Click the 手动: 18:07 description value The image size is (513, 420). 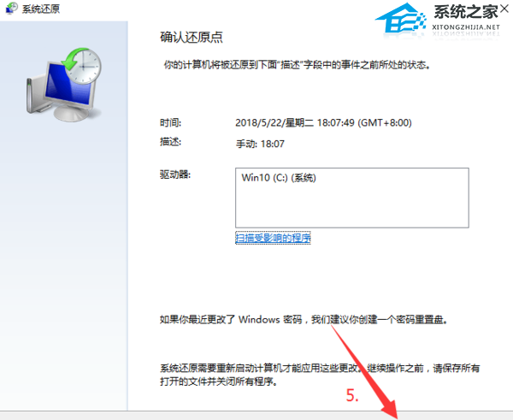pyautogui.click(x=260, y=144)
